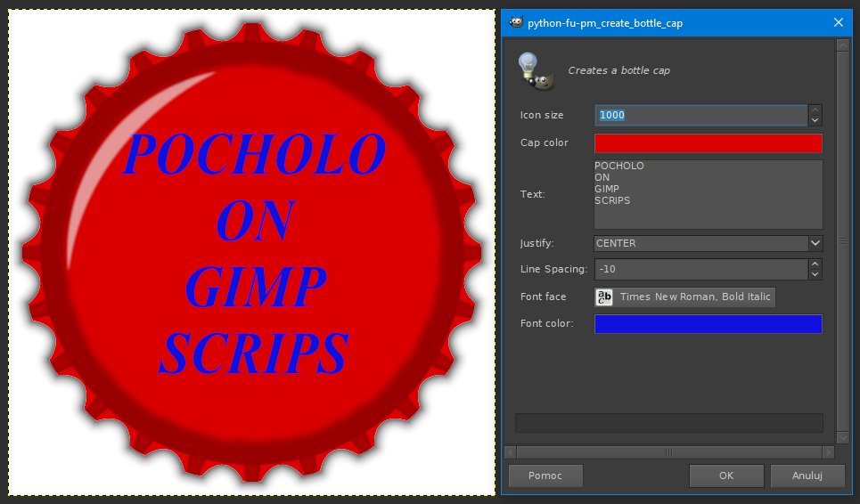Click the Line Spacing value field

701,269
